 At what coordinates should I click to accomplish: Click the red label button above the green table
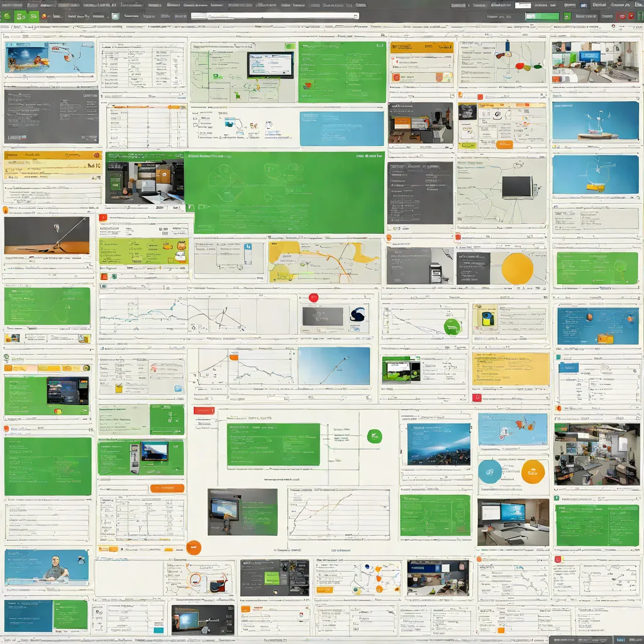[x=204, y=411]
